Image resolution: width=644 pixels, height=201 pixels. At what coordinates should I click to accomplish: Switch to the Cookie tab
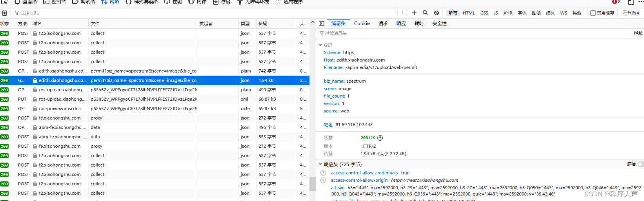click(x=362, y=24)
